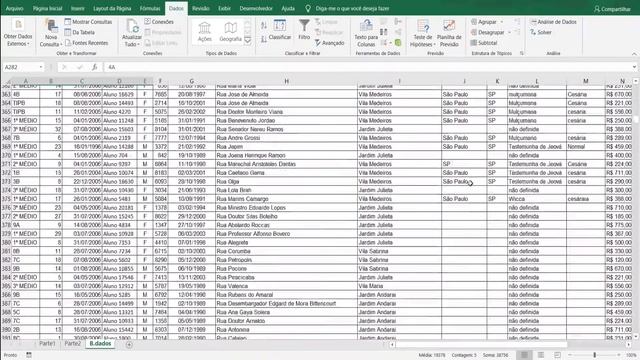Open the Classificar sort dialog
The height and width of the screenshot is (360, 640).
point(280,30)
